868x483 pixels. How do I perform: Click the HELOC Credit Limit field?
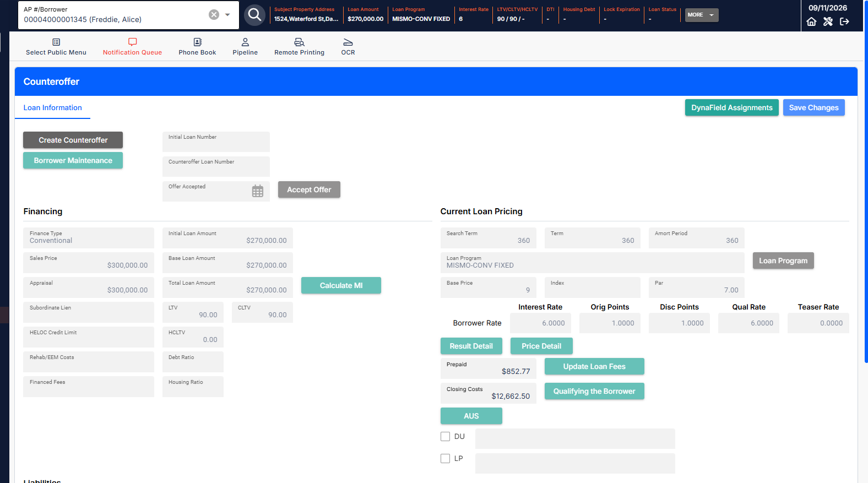(x=89, y=337)
